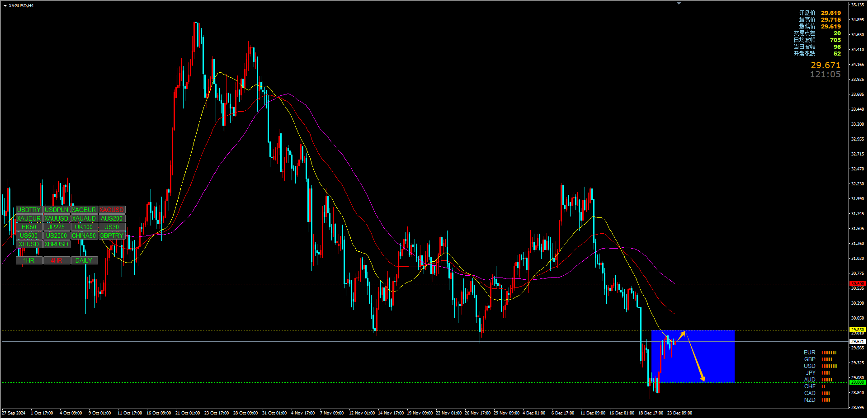Select the green 29.000 price level label
Screen dimensions: 868x419
point(858,382)
